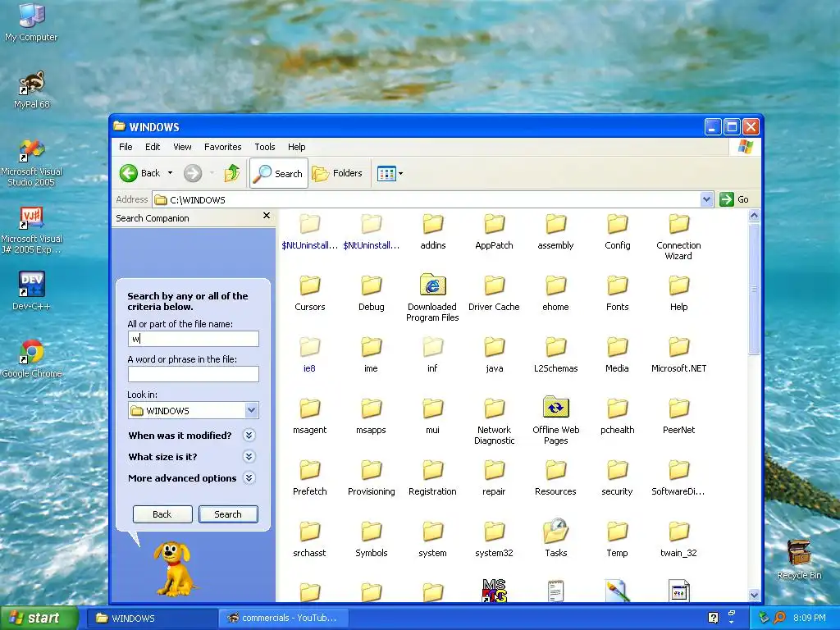This screenshot has height=630, width=840.
Task: Open the View menu
Action: (x=182, y=147)
